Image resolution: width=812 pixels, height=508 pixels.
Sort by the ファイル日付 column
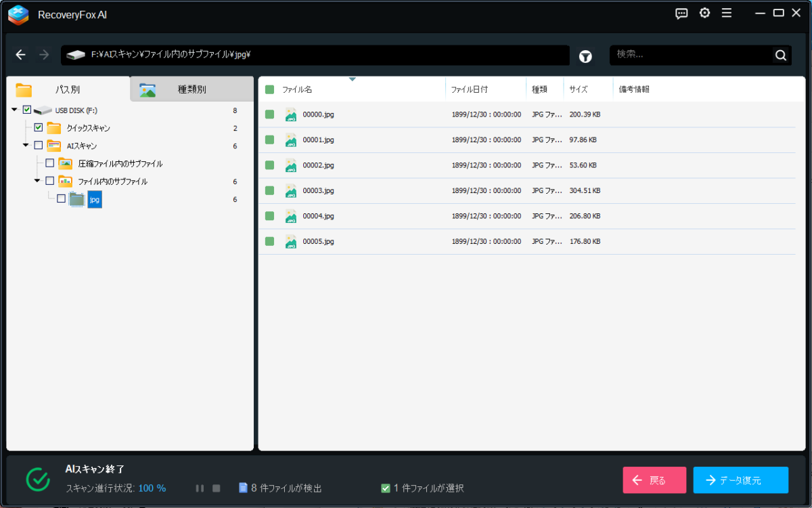(470, 89)
